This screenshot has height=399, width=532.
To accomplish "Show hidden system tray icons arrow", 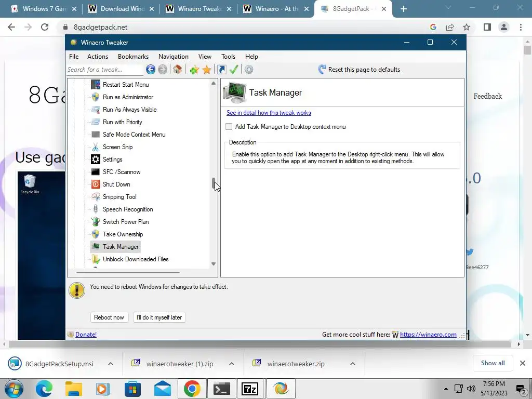I will coord(446,389).
